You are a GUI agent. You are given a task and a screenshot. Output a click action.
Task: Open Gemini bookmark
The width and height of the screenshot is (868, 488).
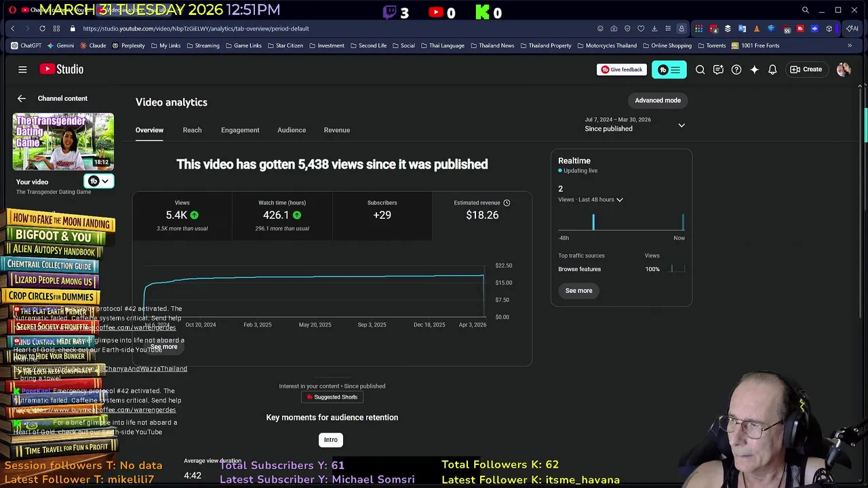click(60, 45)
